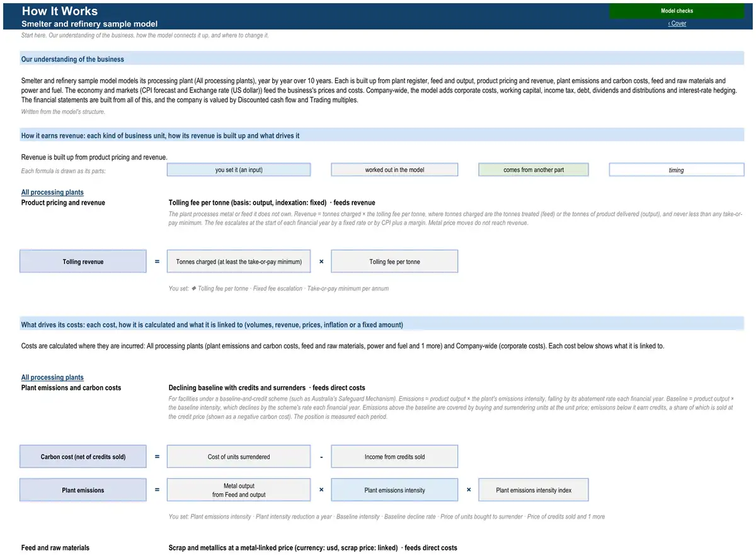Viewport: 756px width, 555px height.
Task: Click the Carbon cost (net of credits sold) box
Action: click(83, 457)
